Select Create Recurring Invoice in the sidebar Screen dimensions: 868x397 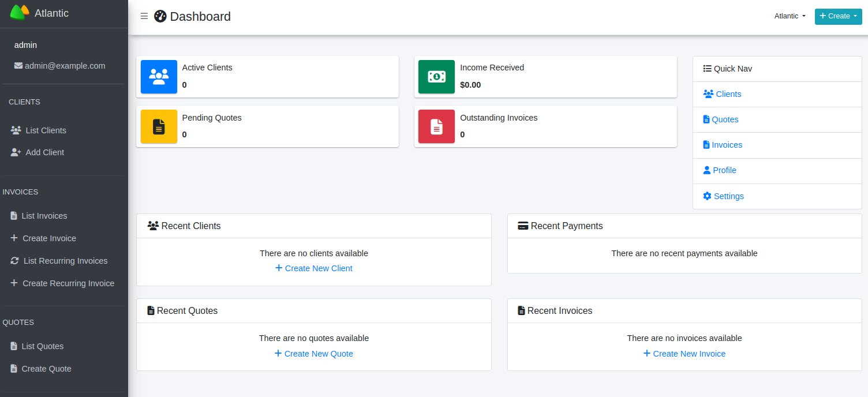pyautogui.click(x=68, y=283)
